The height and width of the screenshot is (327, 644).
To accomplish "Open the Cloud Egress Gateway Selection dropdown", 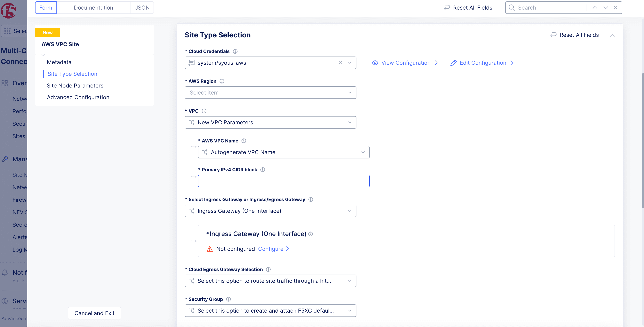I will click(270, 281).
